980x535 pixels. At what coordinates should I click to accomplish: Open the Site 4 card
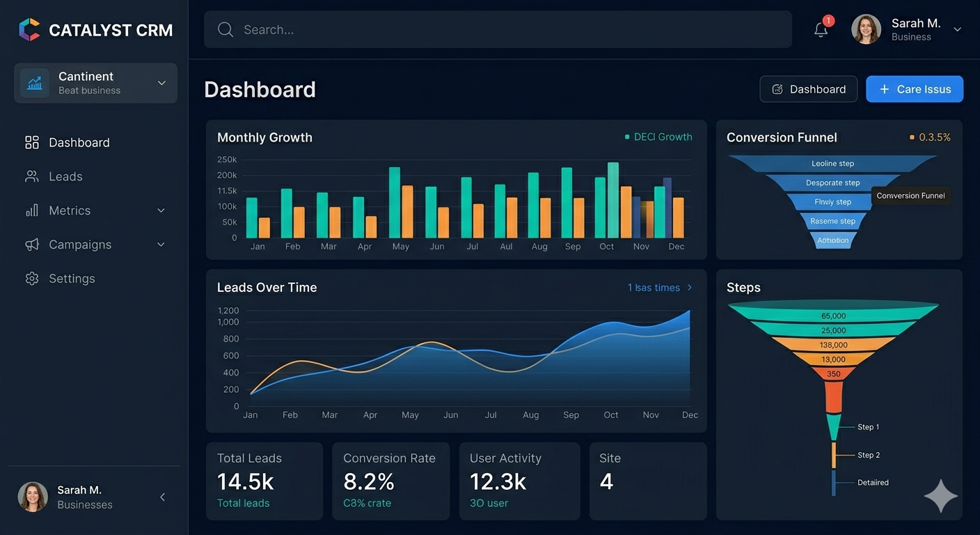pyautogui.click(x=648, y=481)
